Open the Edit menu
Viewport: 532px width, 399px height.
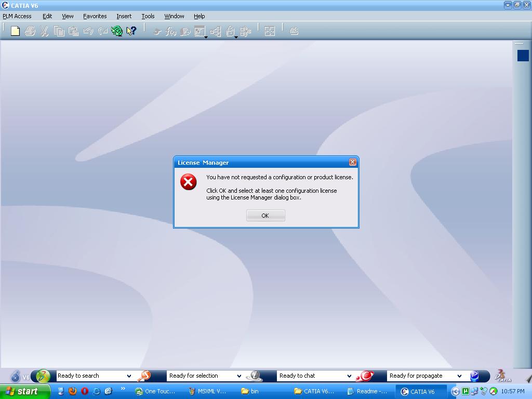(47, 16)
